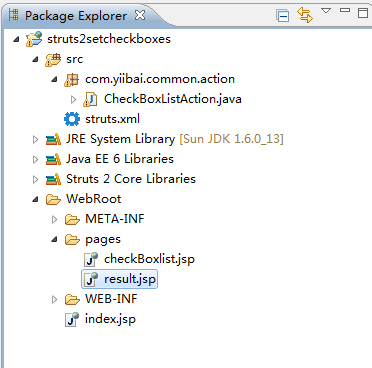Collapse the WebRoot folder
The image size is (372, 368).
coord(35,200)
